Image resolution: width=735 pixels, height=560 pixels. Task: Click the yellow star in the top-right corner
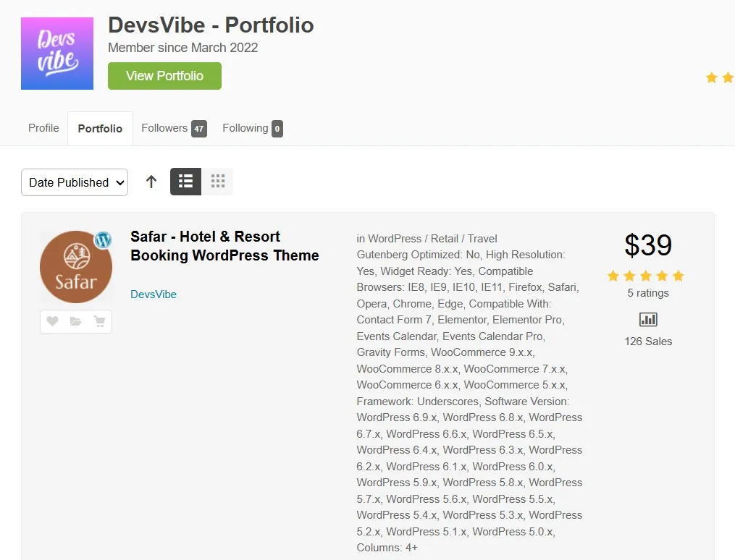(x=713, y=77)
